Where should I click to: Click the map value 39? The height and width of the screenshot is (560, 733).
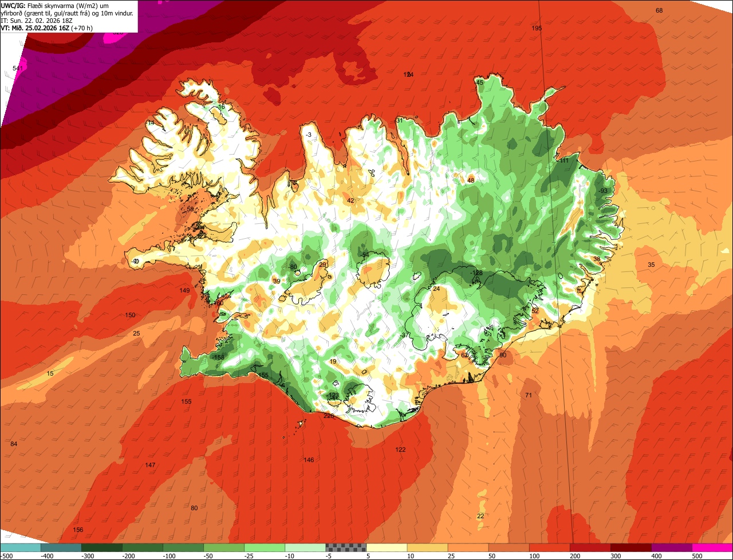277,281
